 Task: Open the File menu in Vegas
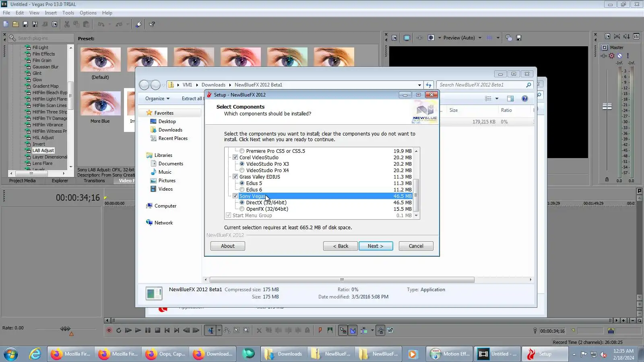pyautogui.click(x=6, y=13)
